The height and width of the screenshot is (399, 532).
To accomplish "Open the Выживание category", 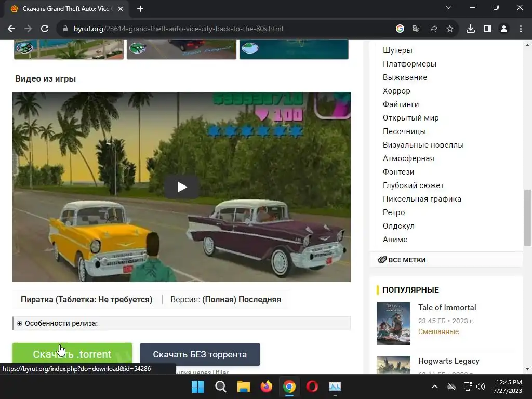I will coord(405,77).
